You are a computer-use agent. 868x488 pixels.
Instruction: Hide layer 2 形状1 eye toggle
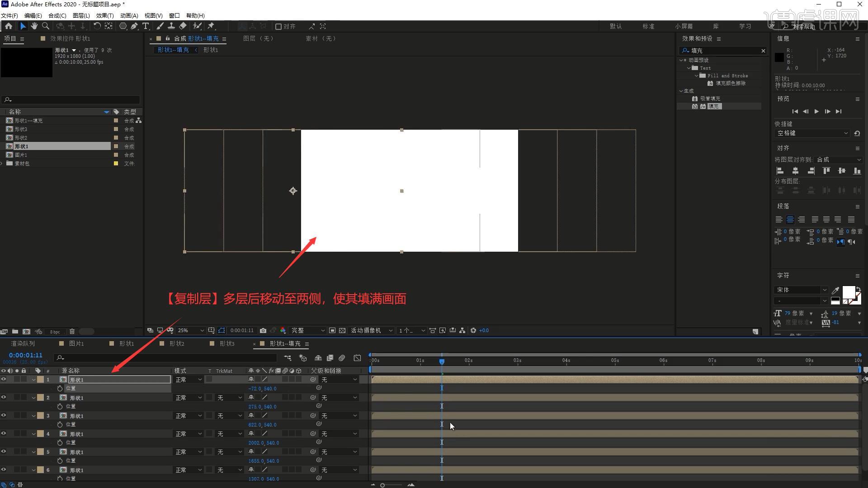[x=4, y=398]
